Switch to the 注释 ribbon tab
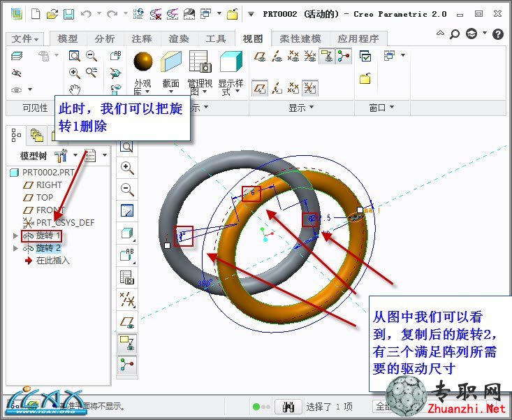 pos(142,38)
